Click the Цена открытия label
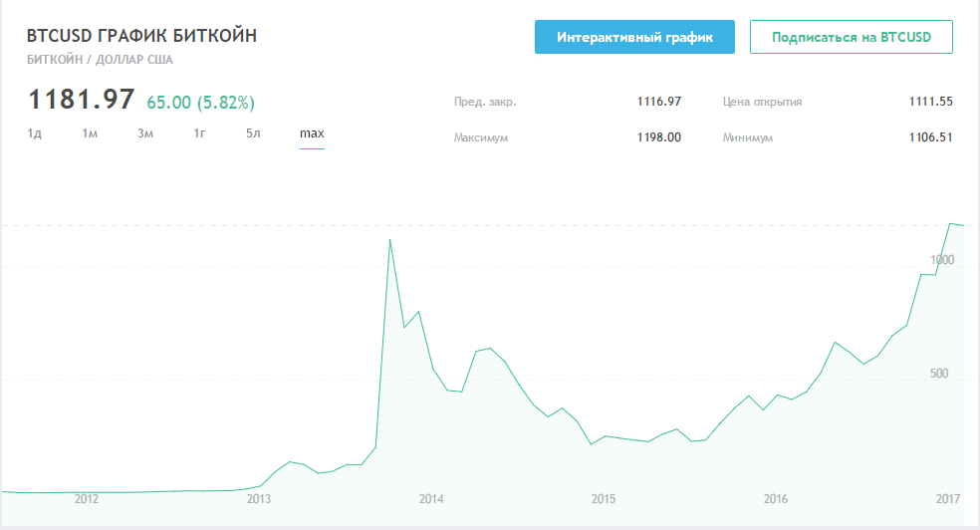This screenshot has width=980, height=530. point(762,102)
